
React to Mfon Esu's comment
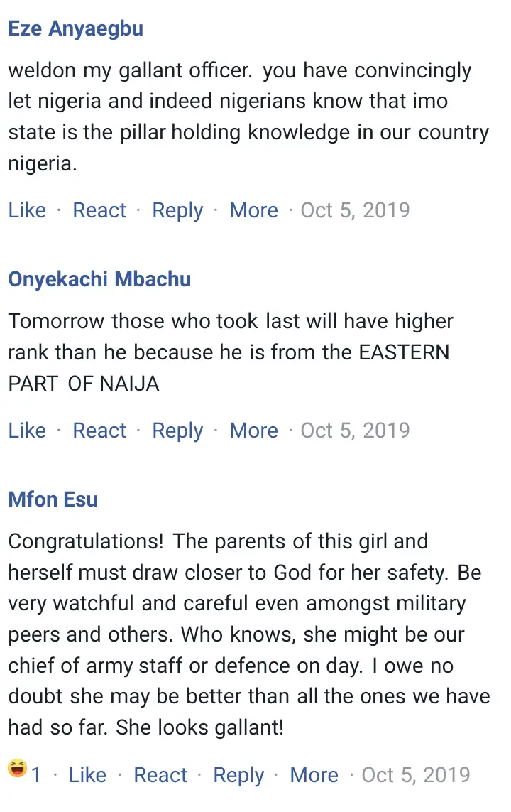[160, 775]
